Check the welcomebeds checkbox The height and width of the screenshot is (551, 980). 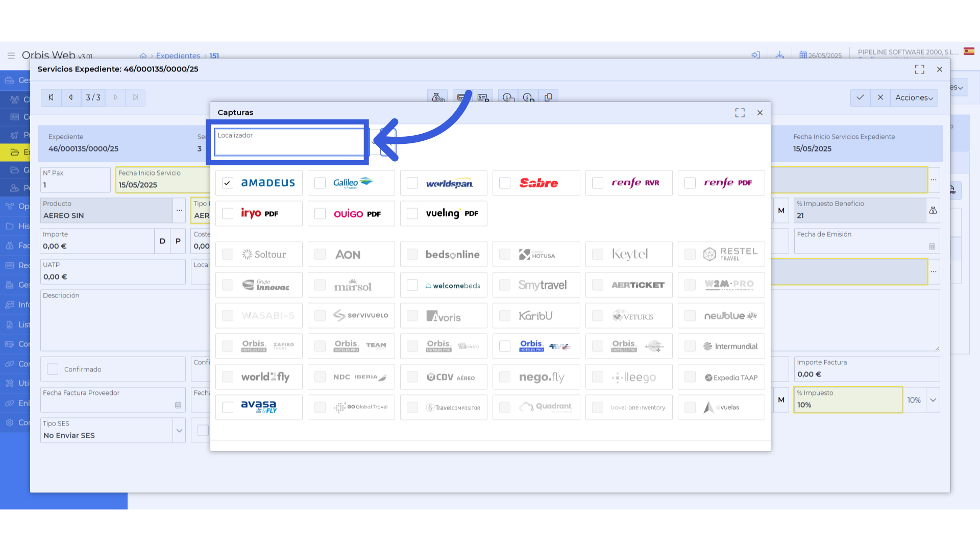pos(412,285)
